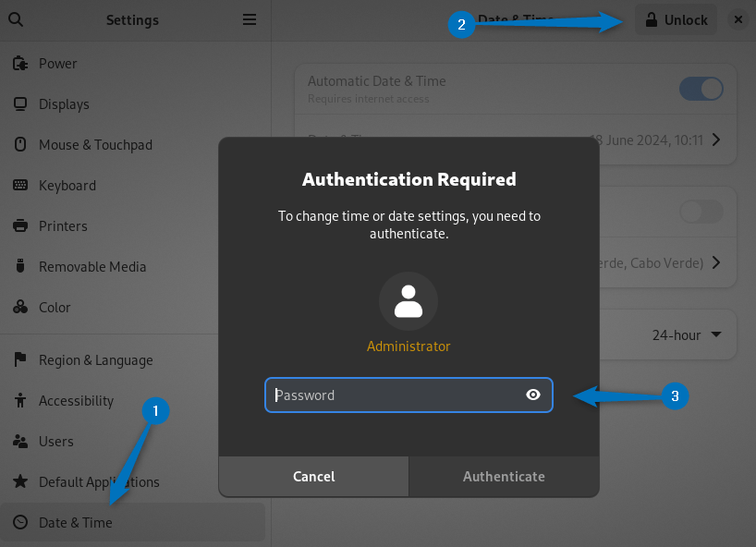This screenshot has width=756, height=547.
Task: Click the search magnifier icon in Settings
Action: tap(15, 19)
